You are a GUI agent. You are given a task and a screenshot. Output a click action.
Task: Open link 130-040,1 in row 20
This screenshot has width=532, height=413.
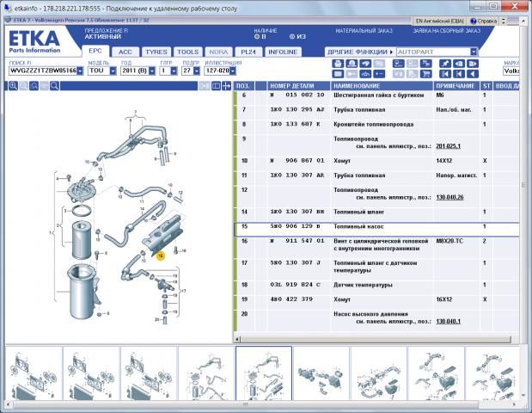pos(448,321)
